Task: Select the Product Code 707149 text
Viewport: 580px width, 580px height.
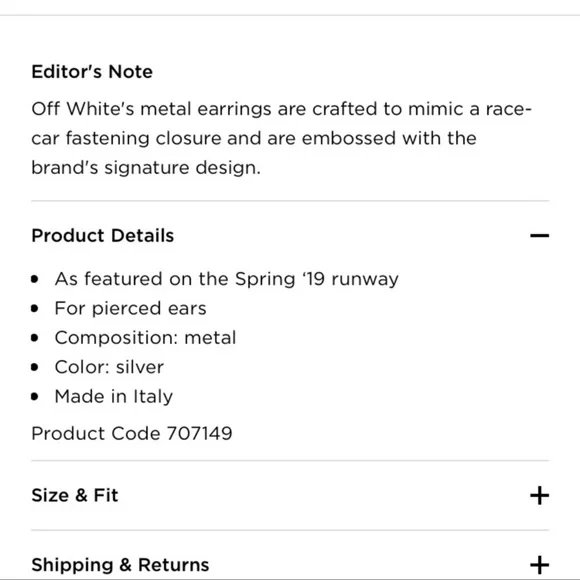Action: [132, 433]
